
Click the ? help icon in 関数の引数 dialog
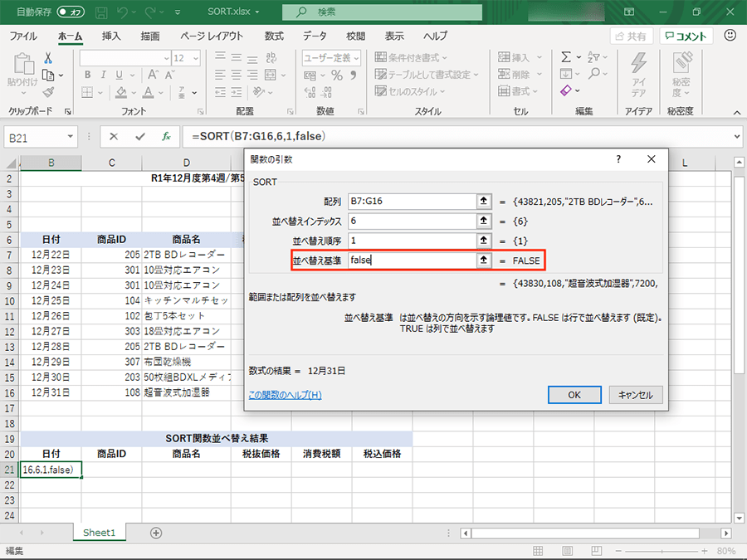[x=618, y=159]
